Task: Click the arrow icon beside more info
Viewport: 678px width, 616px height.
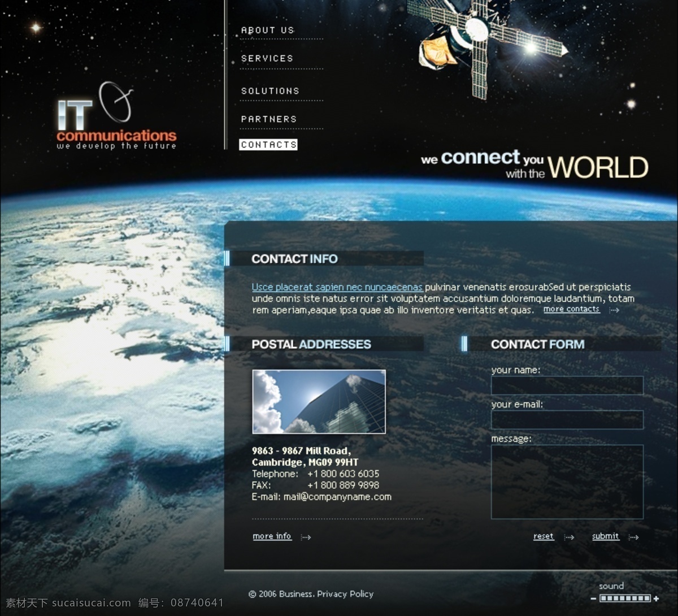Action: coord(306,537)
